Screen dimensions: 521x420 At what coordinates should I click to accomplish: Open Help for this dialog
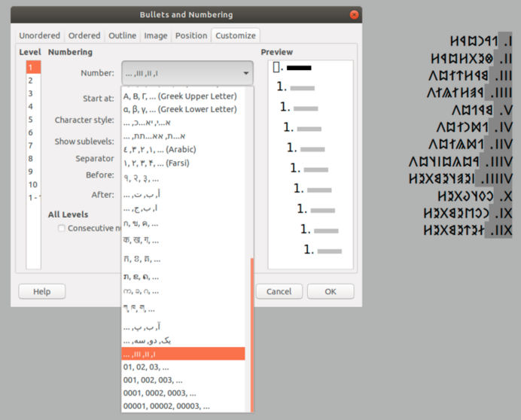point(41,291)
